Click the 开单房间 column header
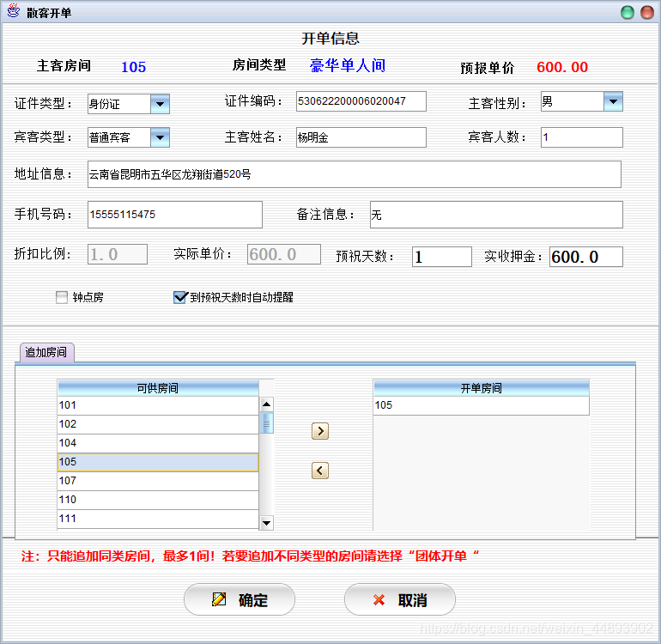The height and width of the screenshot is (644, 661). [x=481, y=388]
